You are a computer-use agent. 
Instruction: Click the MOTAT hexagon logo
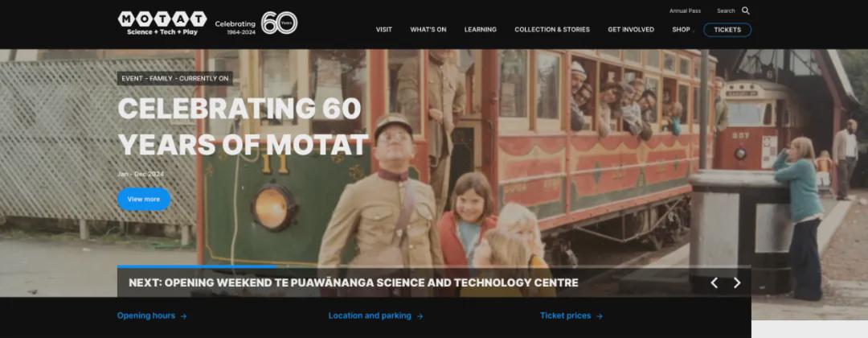pyautogui.click(x=162, y=23)
